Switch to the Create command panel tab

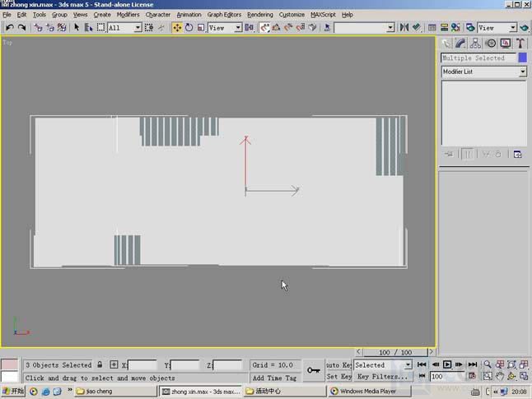[446, 44]
